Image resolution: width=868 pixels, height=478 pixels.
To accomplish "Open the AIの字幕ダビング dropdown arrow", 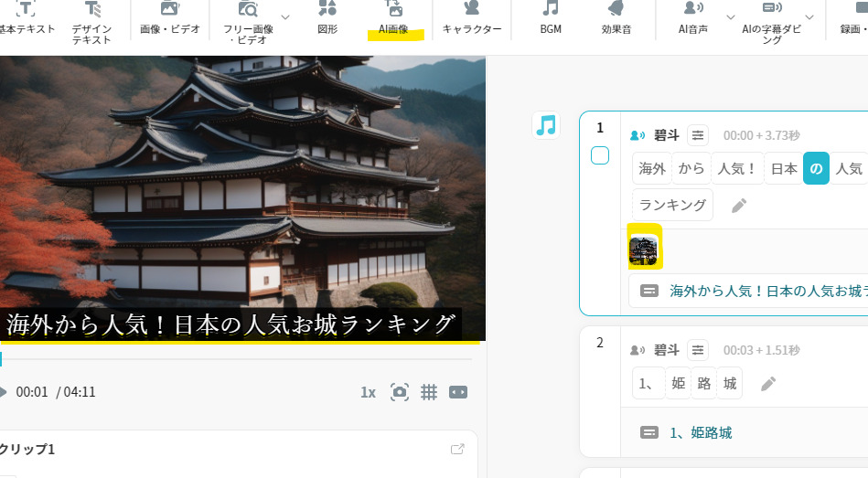I will pyautogui.click(x=809, y=17).
